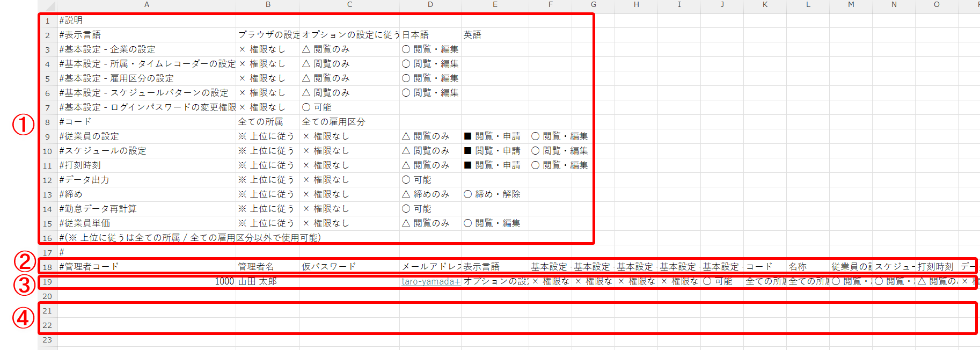Screen dimensions: 980x350
Task: Select the cell '#勤怠データ再計算'
Action: coord(147,209)
